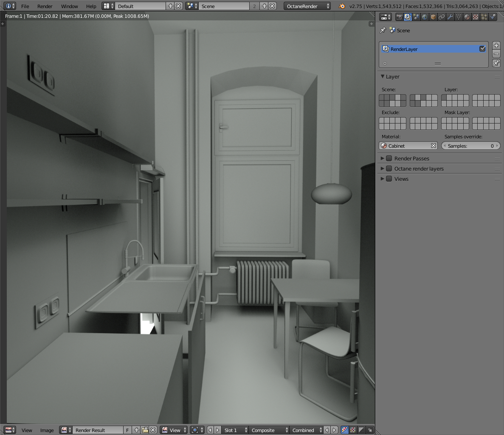Viewport: 504px width, 435px height.
Task: Open the Modifiers wrench tab
Action: coord(451,17)
